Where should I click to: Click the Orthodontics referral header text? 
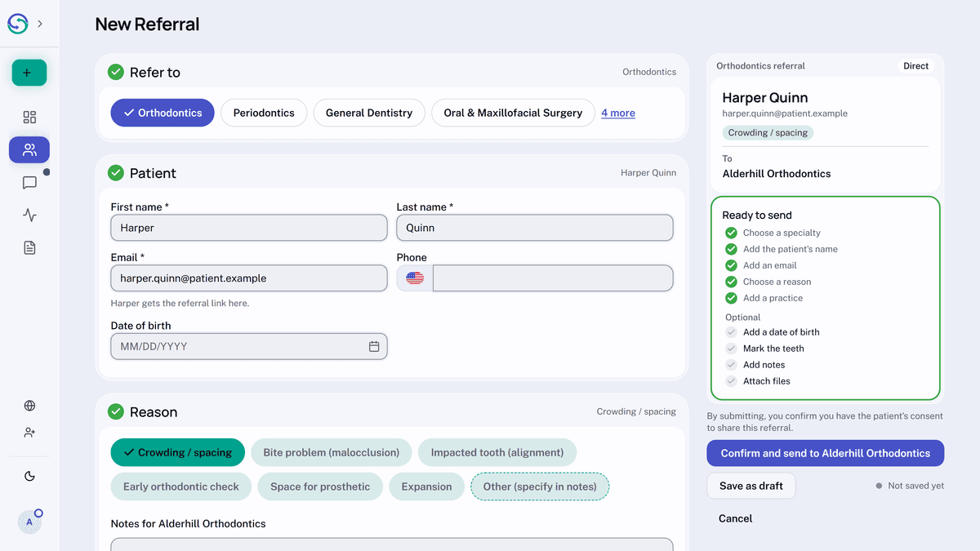click(x=760, y=66)
